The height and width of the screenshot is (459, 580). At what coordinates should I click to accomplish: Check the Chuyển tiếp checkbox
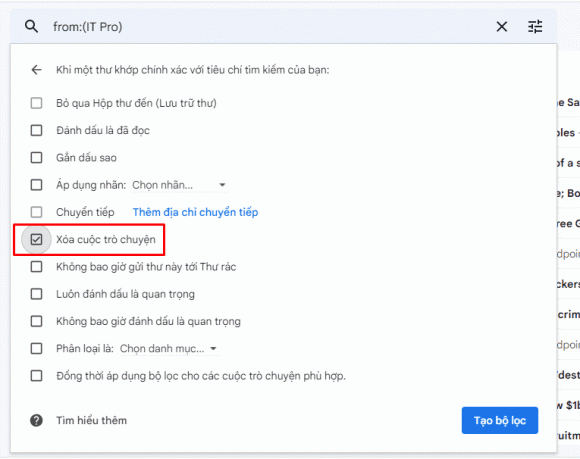pos(36,212)
